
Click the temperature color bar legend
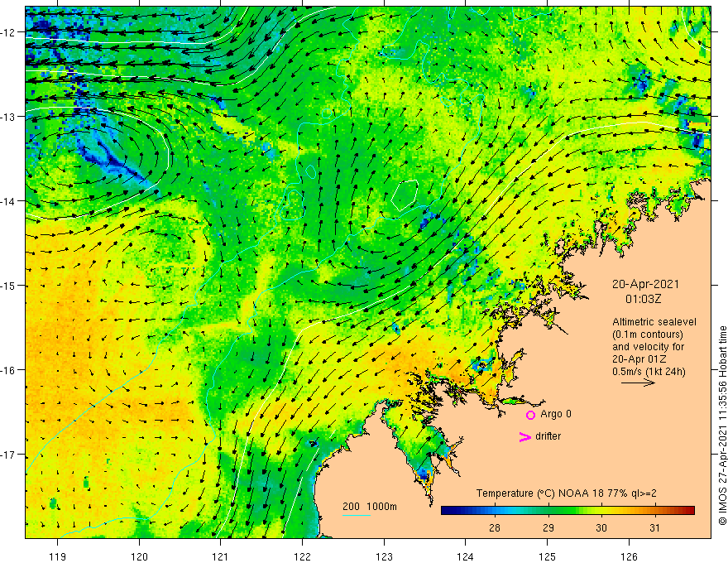point(568,511)
